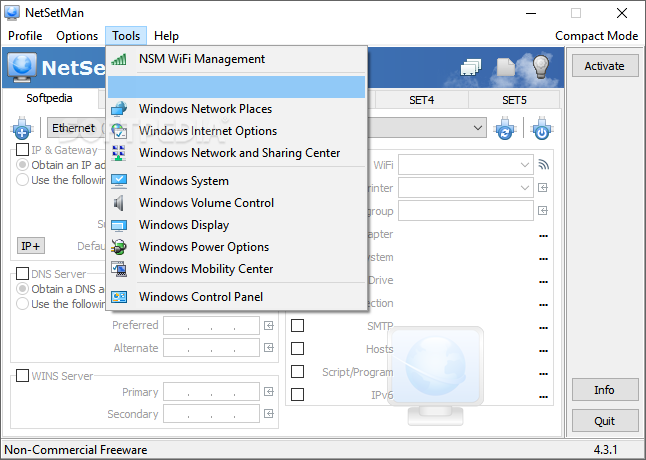Expand the network adapter dropdown arrow
The height and width of the screenshot is (460, 646).
[x=477, y=128]
